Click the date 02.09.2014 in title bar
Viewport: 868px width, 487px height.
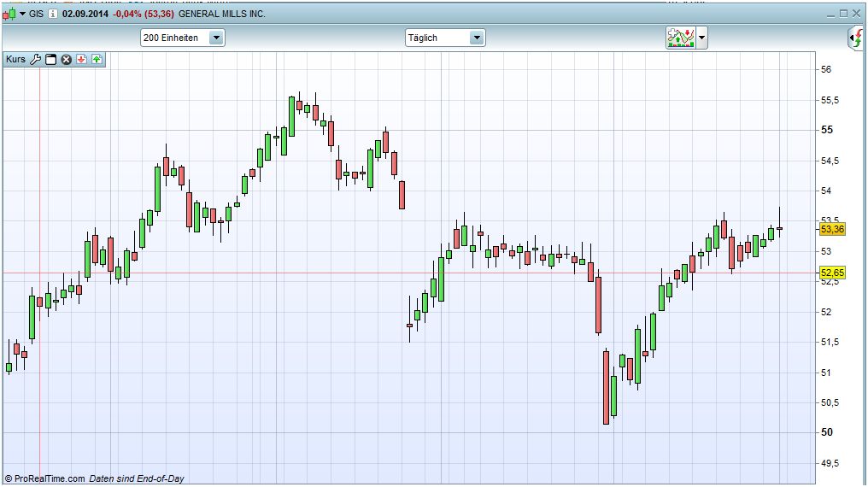tap(85, 15)
